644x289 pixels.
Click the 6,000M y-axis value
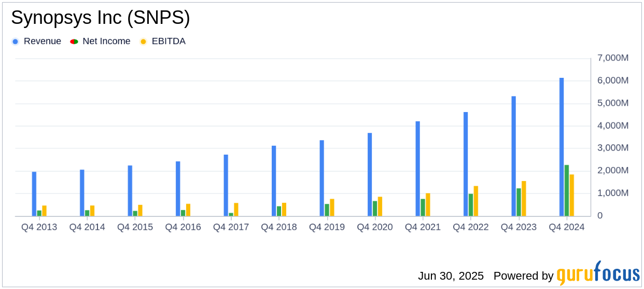point(613,80)
